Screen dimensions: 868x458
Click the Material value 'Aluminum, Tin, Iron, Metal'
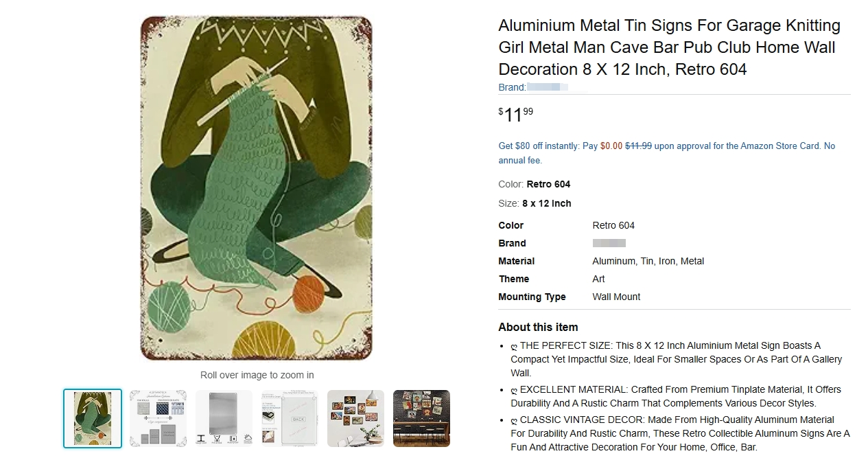[648, 261]
